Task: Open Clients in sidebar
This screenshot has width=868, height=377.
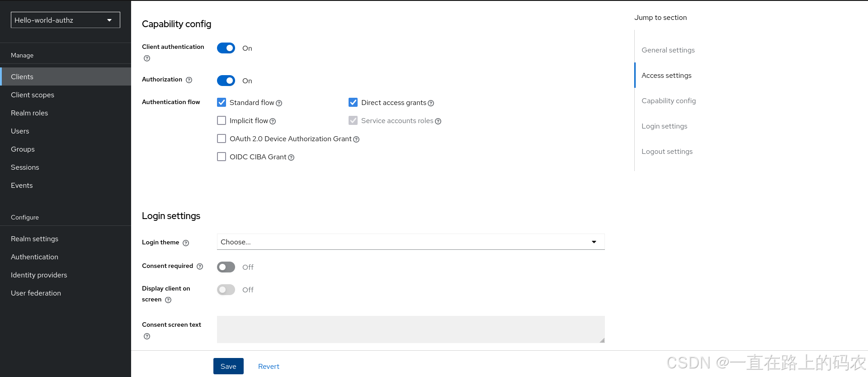Action: (66, 76)
